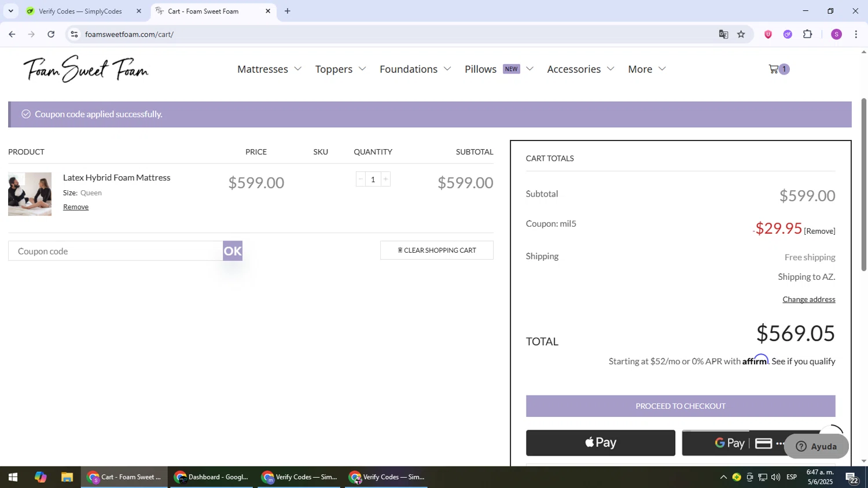
Task: Expand the Foundations menu
Action: [415, 69]
